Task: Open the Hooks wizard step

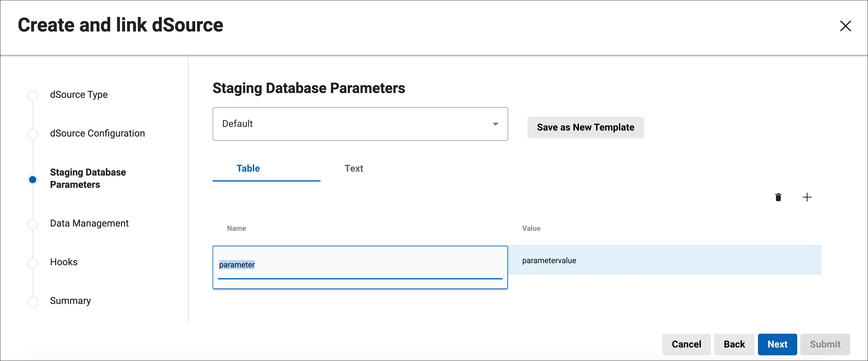Action: coord(64,262)
